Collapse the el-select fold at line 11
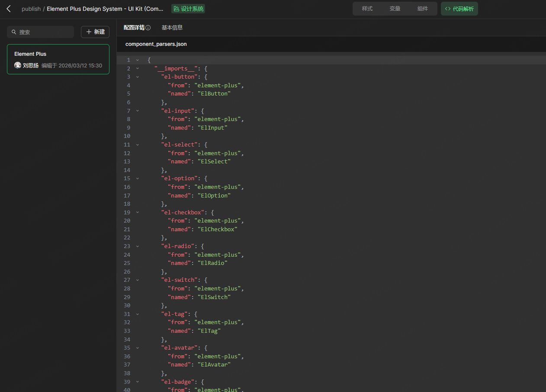This screenshot has height=392, width=546. 138,145
